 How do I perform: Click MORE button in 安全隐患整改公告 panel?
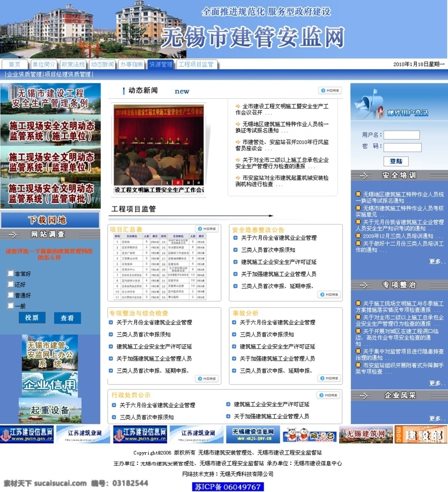coord(329,295)
